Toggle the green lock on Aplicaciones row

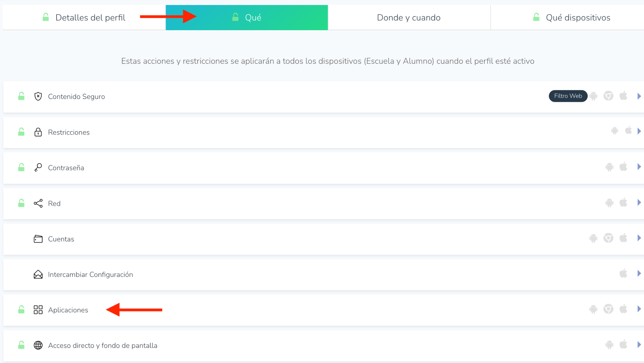tap(21, 310)
